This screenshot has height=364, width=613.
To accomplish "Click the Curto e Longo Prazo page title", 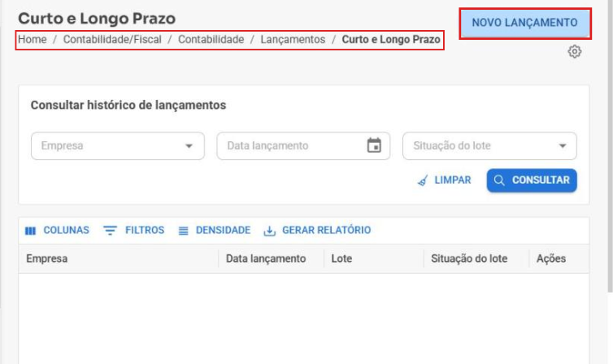I will [x=97, y=19].
